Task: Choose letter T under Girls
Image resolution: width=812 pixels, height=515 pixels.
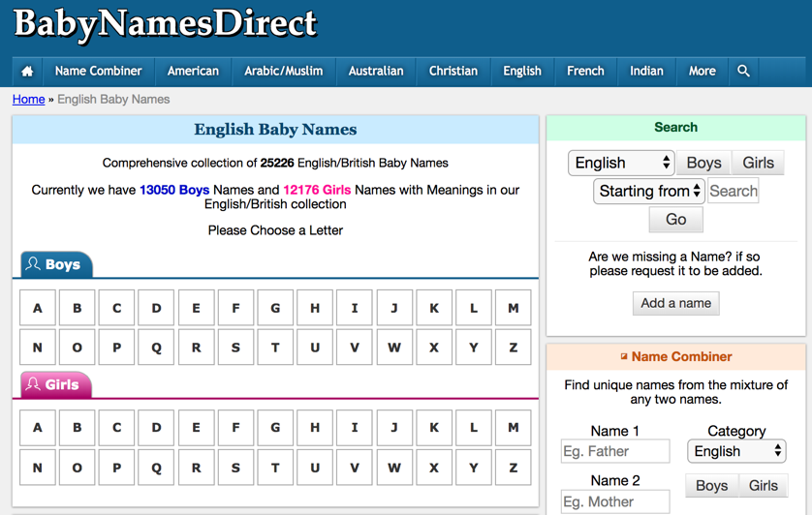Action: tap(275, 468)
